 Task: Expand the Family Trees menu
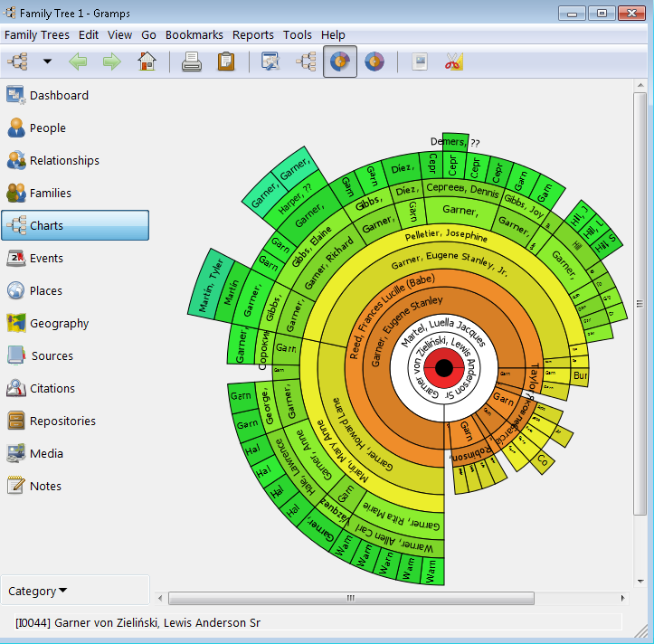point(37,35)
